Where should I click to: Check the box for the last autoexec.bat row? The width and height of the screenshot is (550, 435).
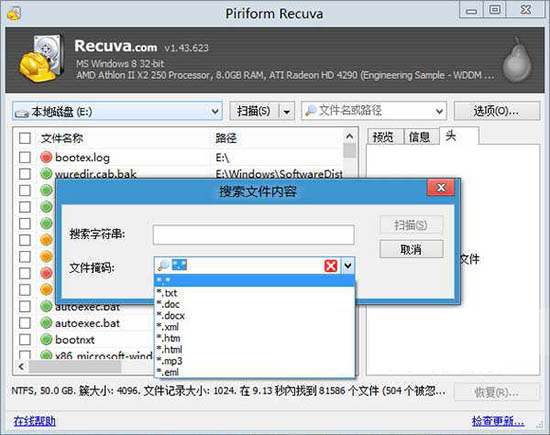coord(25,323)
